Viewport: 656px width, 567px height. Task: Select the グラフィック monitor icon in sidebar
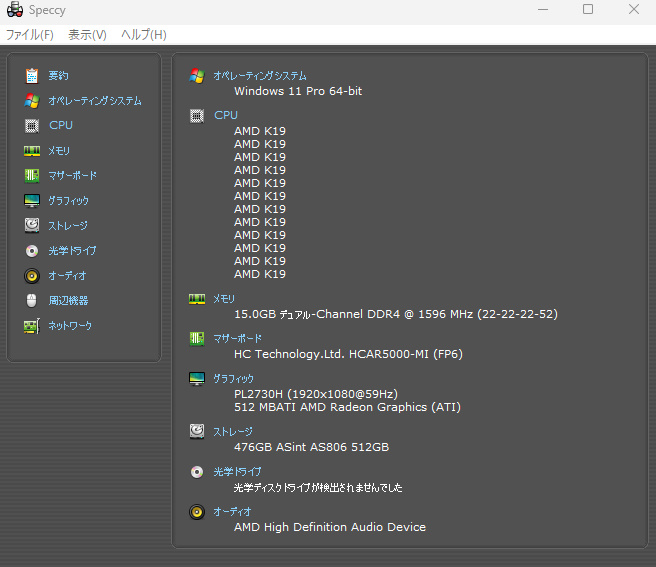click(x=32, y=201)
